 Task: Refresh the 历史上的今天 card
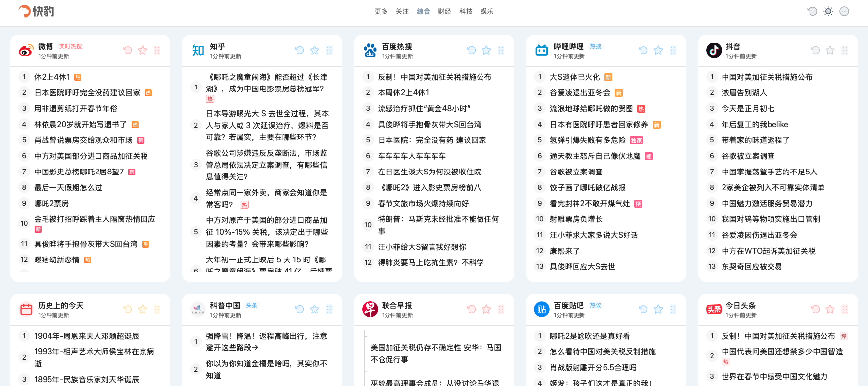(128, 309)
